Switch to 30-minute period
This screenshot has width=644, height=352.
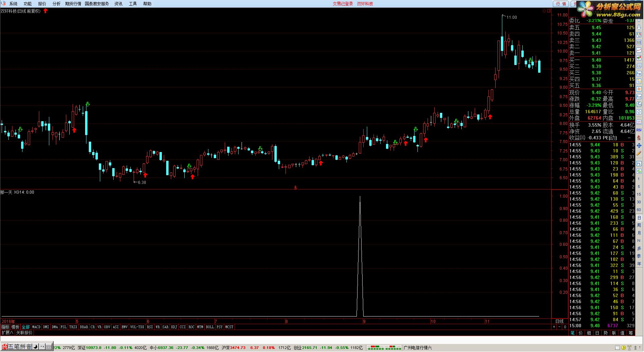coord(639,202)
